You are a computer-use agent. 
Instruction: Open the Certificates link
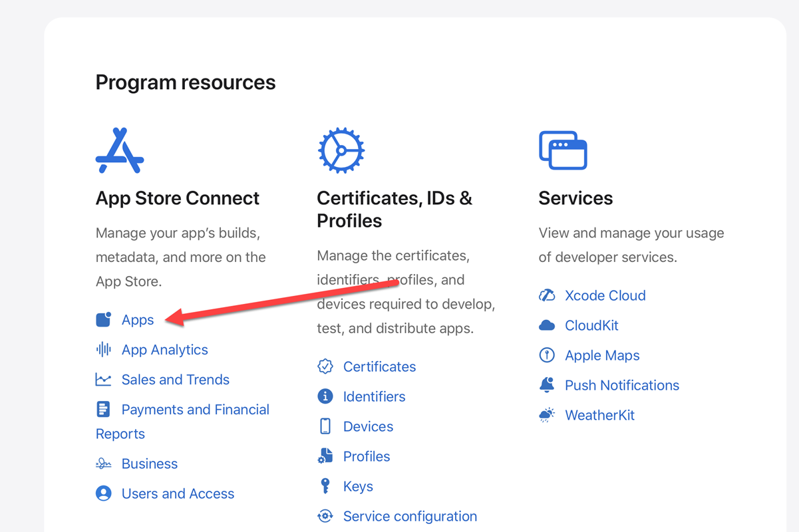click(x=380, y=366)
